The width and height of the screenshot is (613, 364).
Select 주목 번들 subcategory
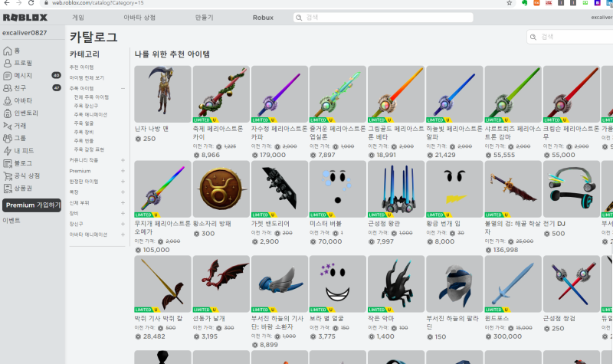84,141
